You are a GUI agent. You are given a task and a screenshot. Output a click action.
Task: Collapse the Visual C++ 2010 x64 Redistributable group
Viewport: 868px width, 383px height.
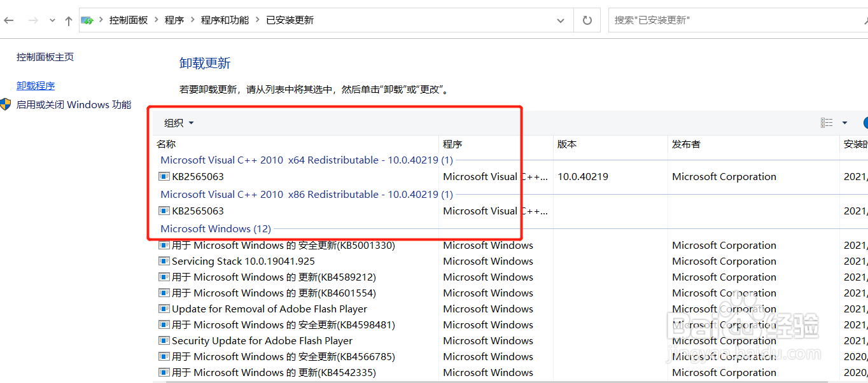click(307, 160)
